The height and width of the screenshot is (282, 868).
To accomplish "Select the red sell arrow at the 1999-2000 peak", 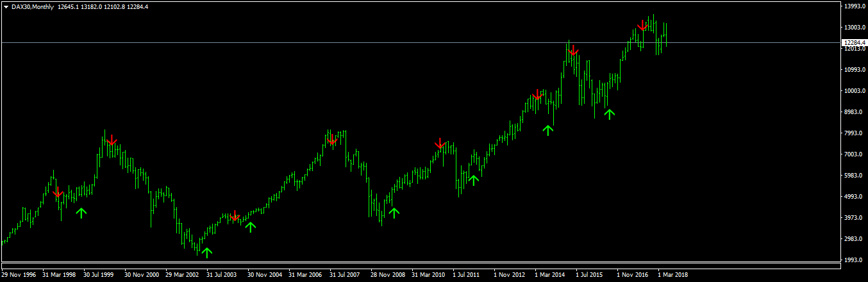I will tap(112, 140).
